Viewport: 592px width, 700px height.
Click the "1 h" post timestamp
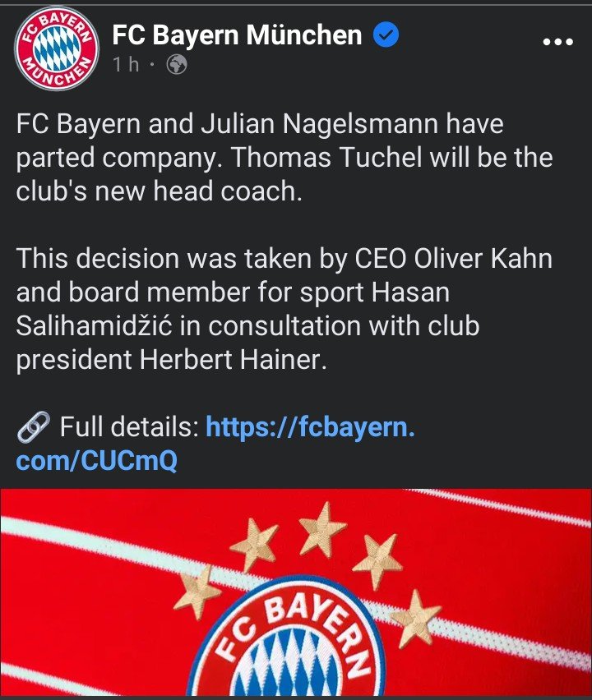pyautogui.click(x=127, y=65)
